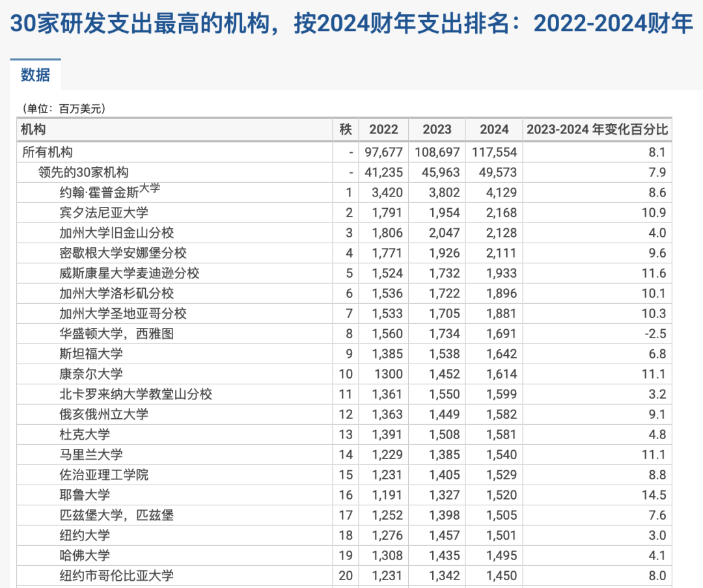Viewport: 703px width, 588px height.
Task: Click the 4,129 value for Johns Hopkins
Action: 501,193
